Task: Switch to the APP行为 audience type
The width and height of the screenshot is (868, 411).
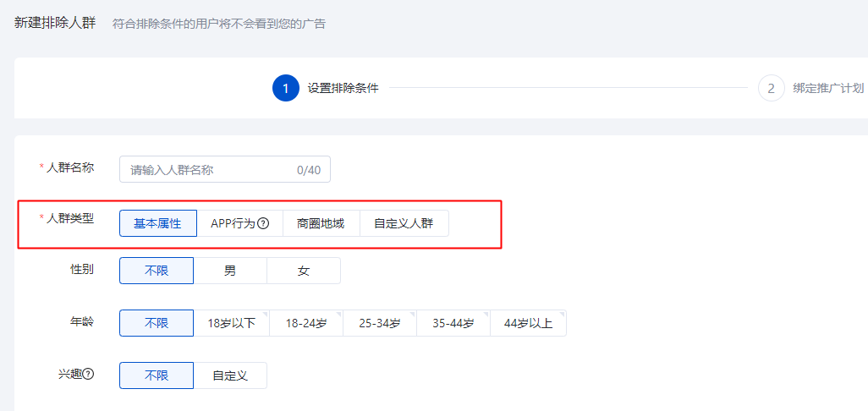Action: 233,223
